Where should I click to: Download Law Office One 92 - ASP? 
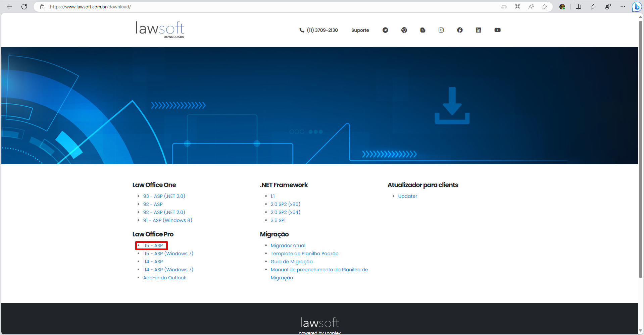click(x=153, y=204)
